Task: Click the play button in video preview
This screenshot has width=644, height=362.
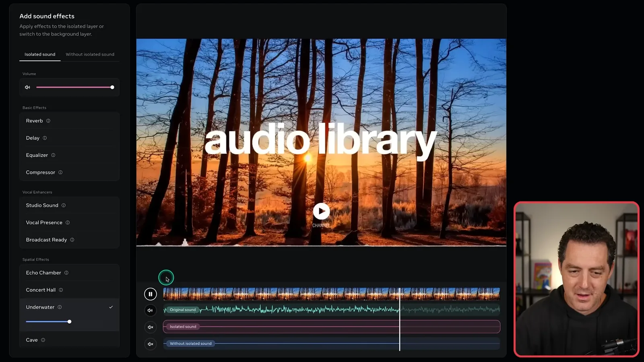Action: coord(321,211)
